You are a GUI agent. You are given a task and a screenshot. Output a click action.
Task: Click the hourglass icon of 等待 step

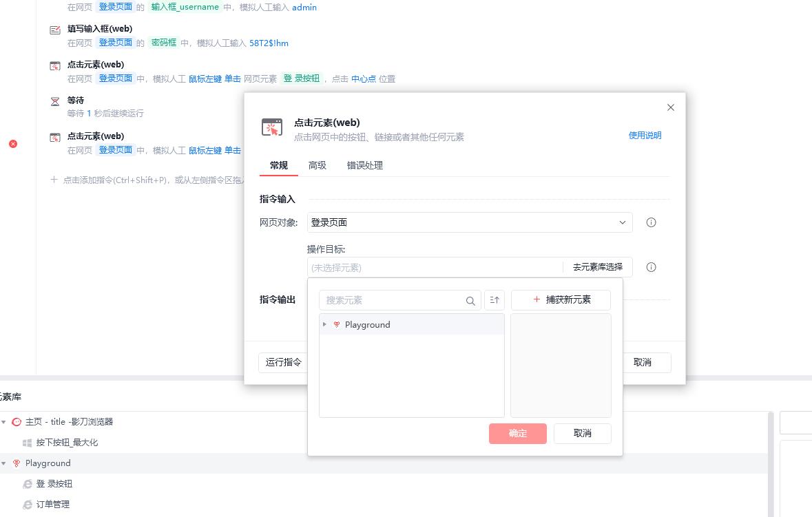pos(55,101)
